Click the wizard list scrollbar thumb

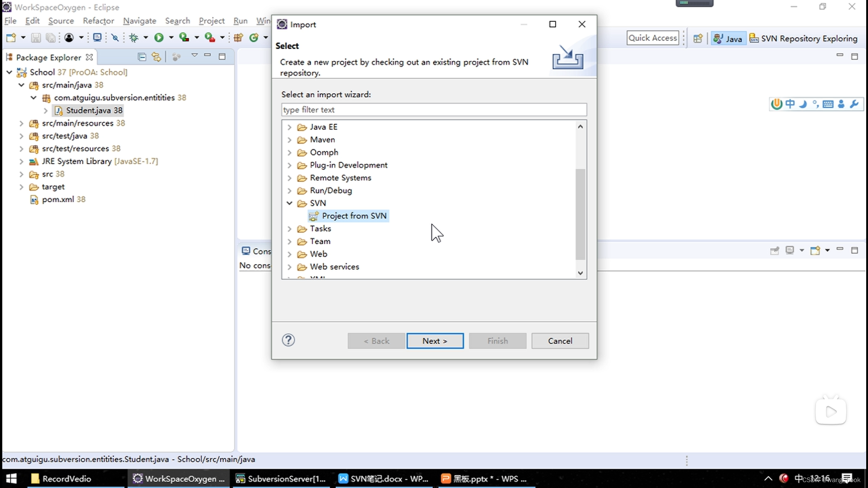(580, 215)
